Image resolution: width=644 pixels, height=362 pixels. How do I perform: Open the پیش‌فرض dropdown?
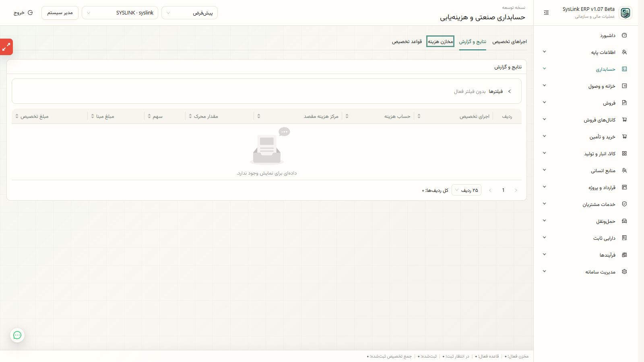pos(190,13)
